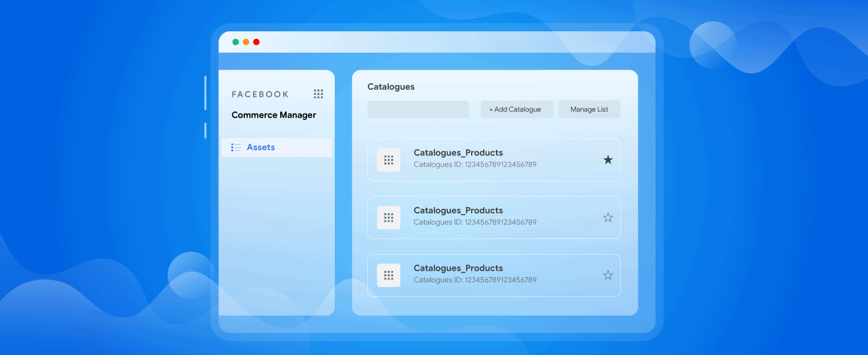Expand the Manage List options

[589, 109]
